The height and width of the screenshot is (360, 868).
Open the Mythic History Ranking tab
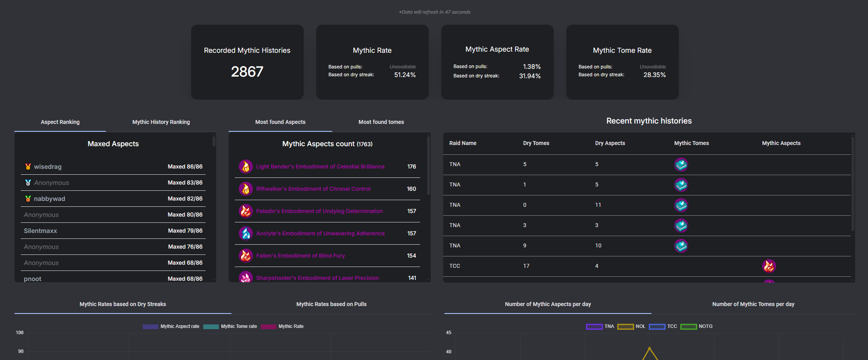pyautogui.click(x=161, y=122)
